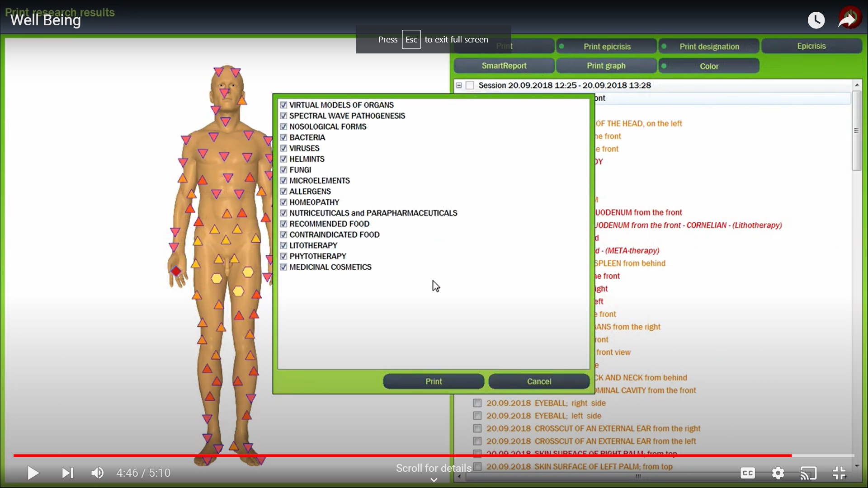Click Scroll for details chevron
Screen dimensions: 868x488
(434, 480)
